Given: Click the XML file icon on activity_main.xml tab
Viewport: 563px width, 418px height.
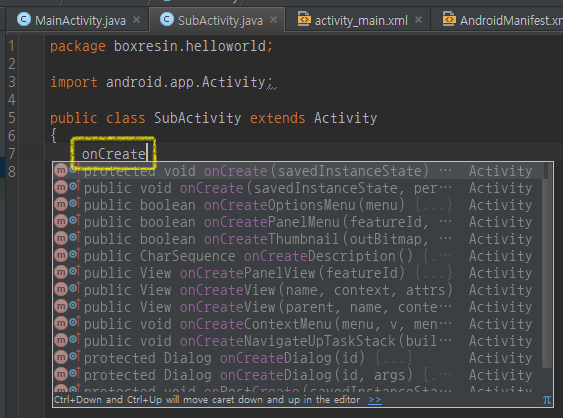Looking at the screenshot, I should 304,19.
